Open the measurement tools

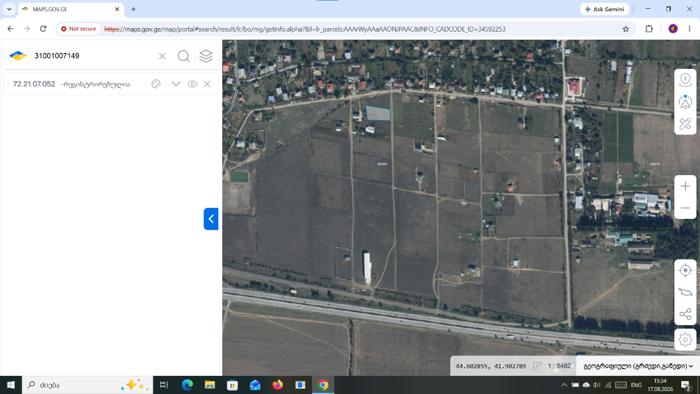point(685,124)
